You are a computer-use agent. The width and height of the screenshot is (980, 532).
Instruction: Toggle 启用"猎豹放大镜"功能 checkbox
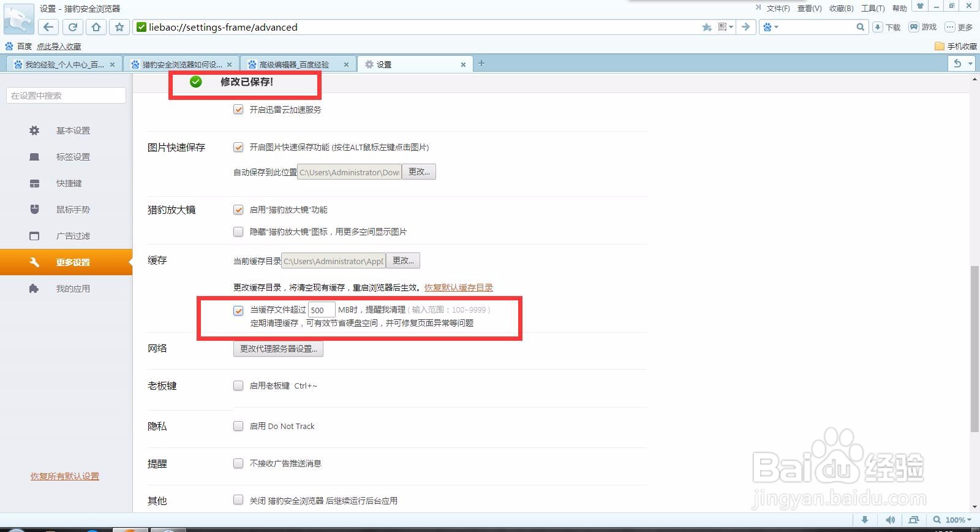coord(238,210)
